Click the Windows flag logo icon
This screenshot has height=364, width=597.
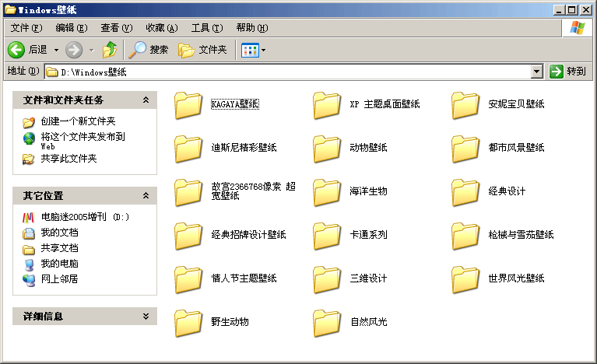pos(578,28)
